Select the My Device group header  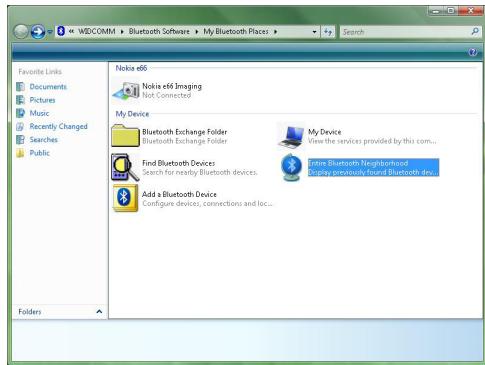132,114
